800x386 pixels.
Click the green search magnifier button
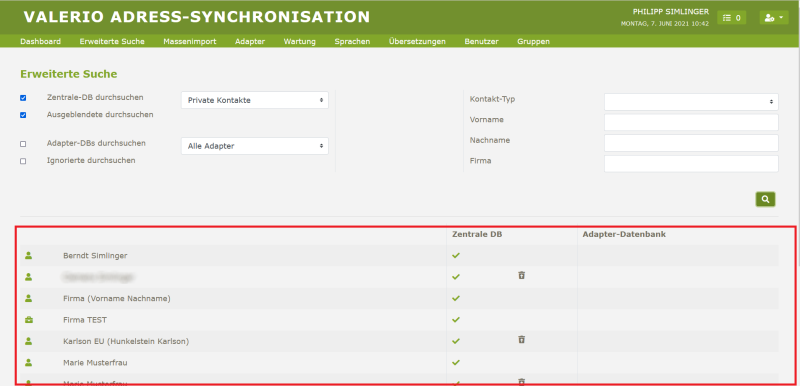pos(765,199)
